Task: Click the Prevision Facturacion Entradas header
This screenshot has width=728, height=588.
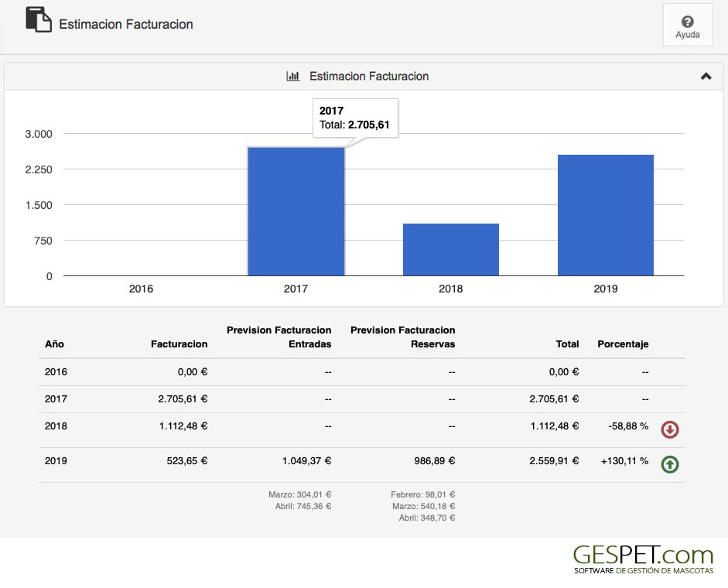Action: (279, 337)
